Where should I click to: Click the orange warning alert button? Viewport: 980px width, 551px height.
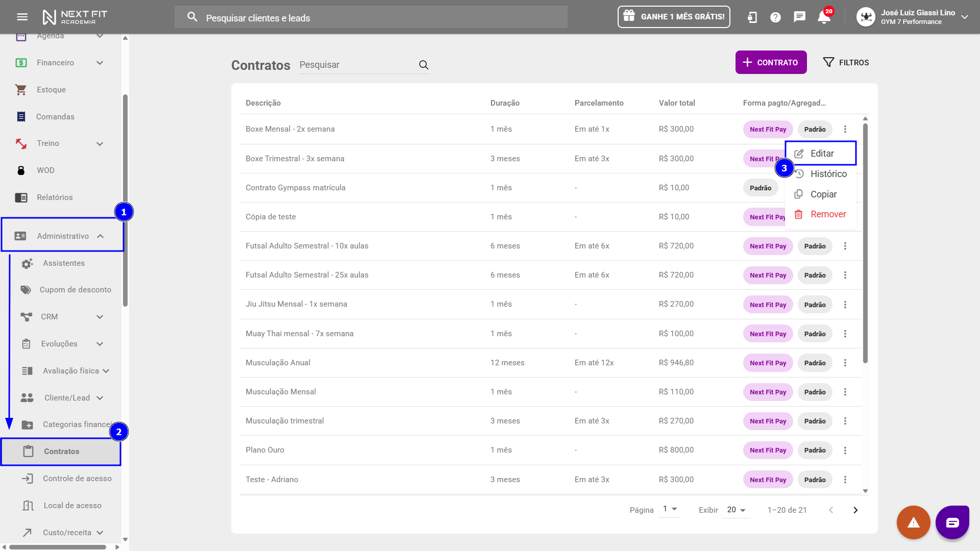pyautogui.click(x=913, y=522)
